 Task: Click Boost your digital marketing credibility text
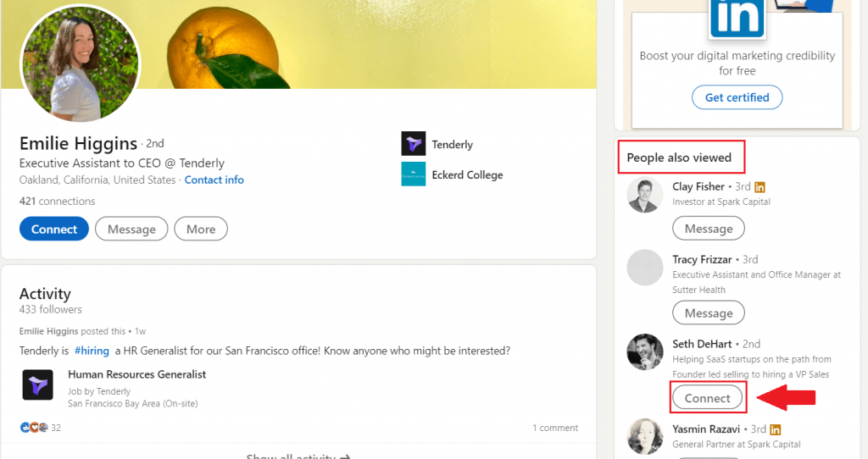pos(737,63)
